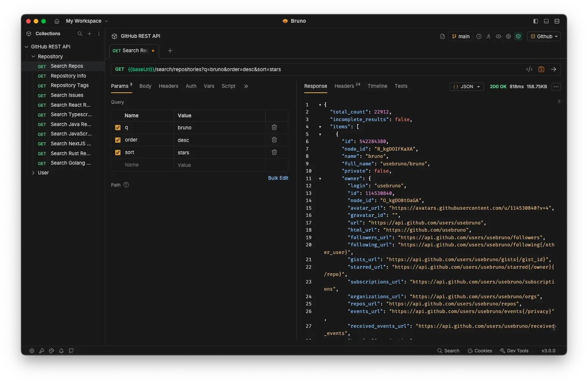Open the collection docs file icon
This screenshot has width=588, height=383.
[442, 36]
